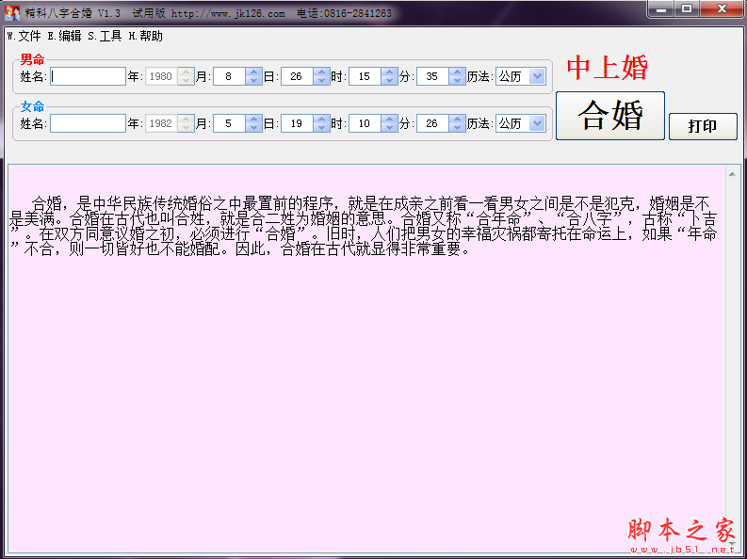Decrease the 男命 minute value
This screenshot has height=560, width=747.
coord(457,81)
